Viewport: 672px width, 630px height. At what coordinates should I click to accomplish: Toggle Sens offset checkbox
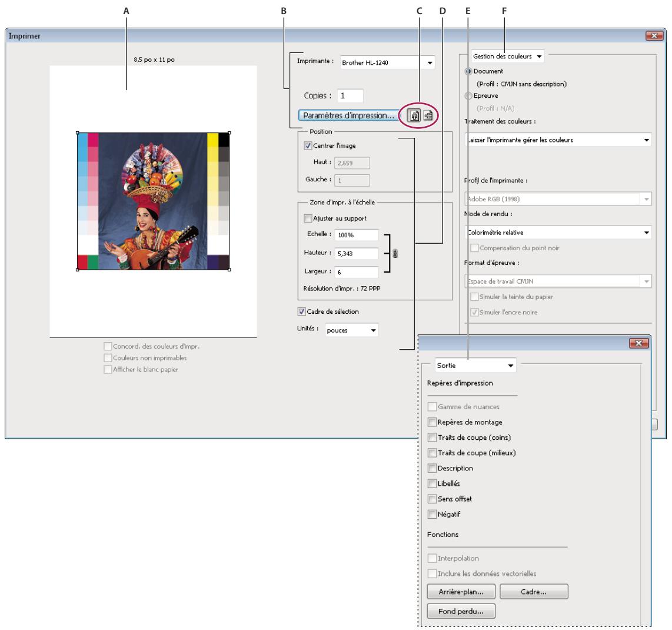(x=432, y=499)
